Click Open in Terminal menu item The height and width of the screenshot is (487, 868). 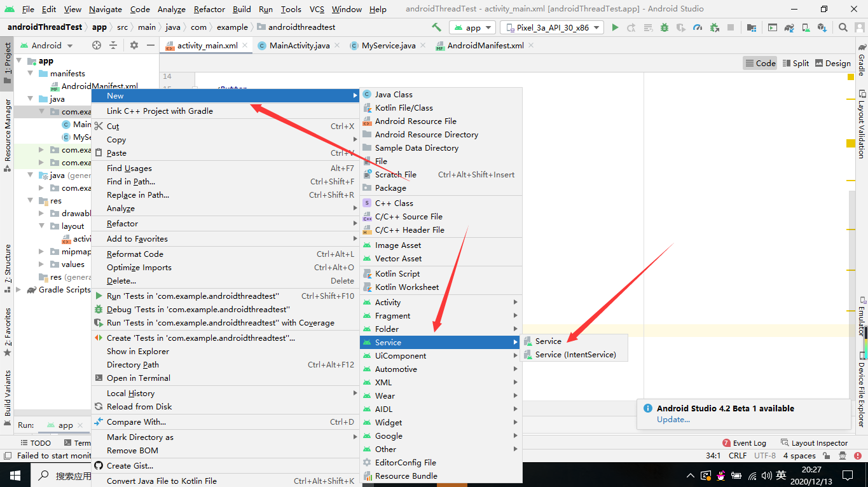click(225, 378)
